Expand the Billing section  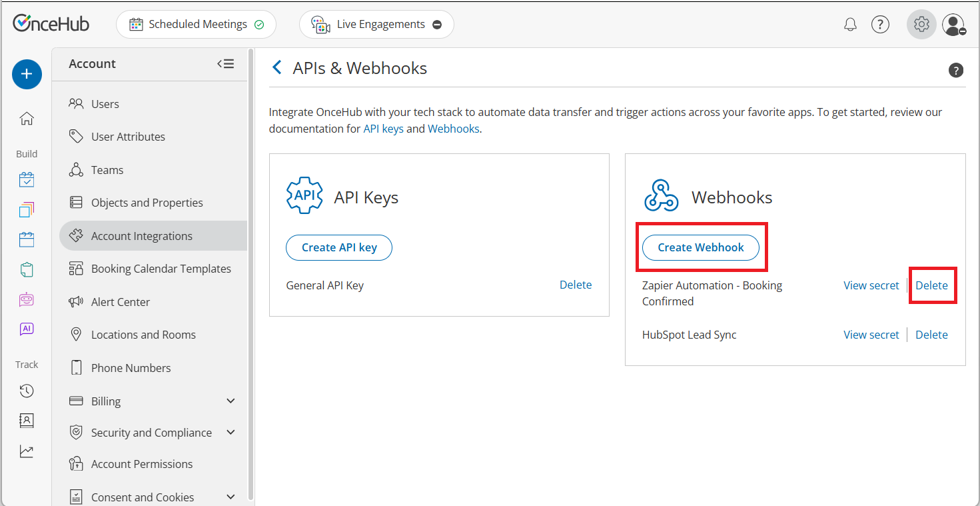[x=231, y=401]
